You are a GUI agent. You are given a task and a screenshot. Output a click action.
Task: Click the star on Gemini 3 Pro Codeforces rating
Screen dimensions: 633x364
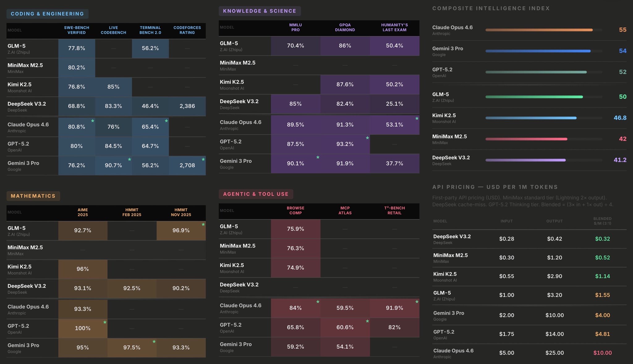[203, 159]
